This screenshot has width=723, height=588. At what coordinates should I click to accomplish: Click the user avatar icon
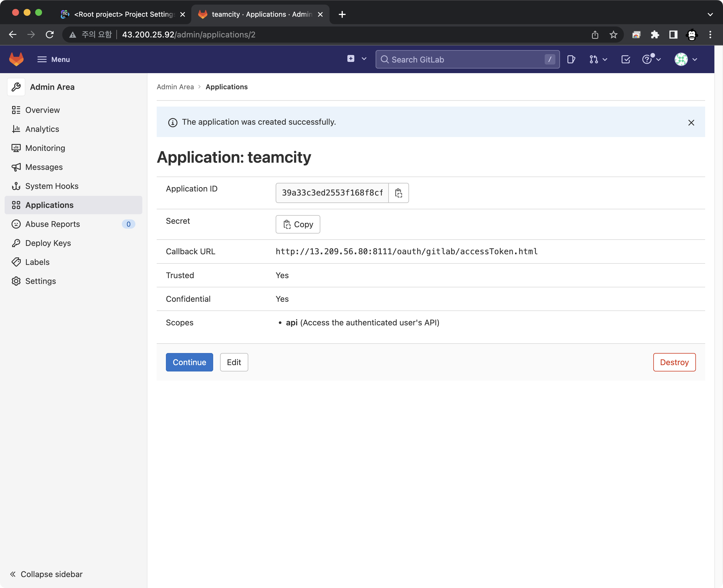point(681,59)
